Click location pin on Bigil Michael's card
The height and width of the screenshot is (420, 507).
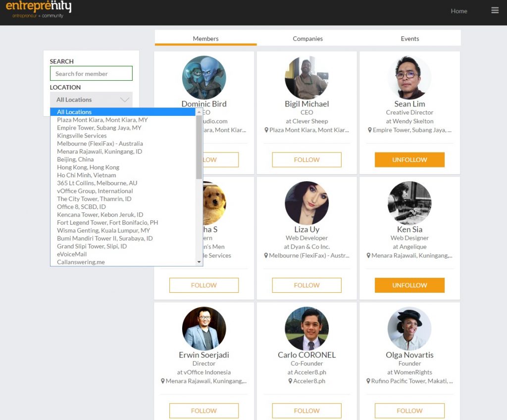click(x=266, y=130)
